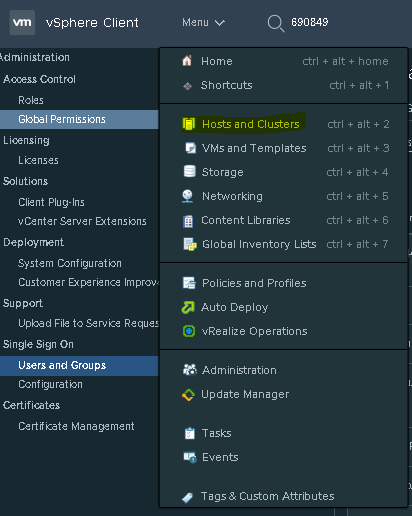The height and width of the screenshot is (516, 412).
Task: Select System Configuration in sidebar
Action: pos(70,263)
